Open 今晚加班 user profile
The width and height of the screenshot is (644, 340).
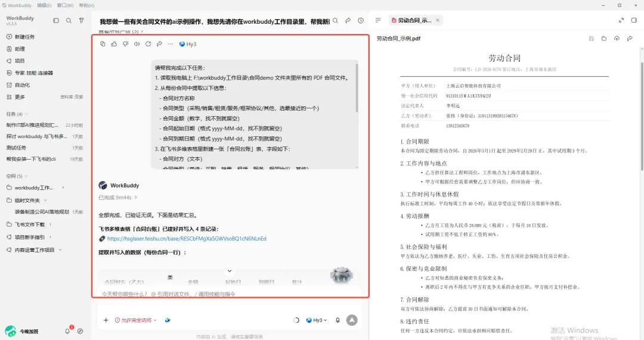[x=22, y=331]
